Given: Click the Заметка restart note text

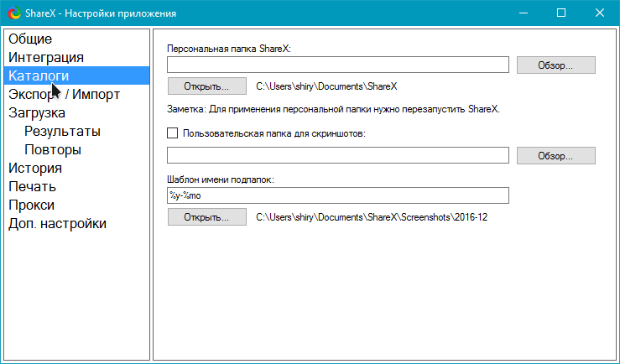Looking at the screenshot, I should coord(333,109).
